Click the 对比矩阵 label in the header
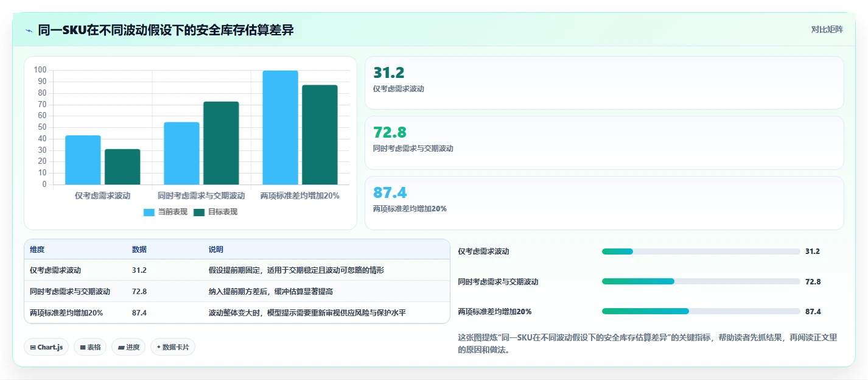Image resolution: width=868 pixels, height=380 pixels. coord(827,29)
